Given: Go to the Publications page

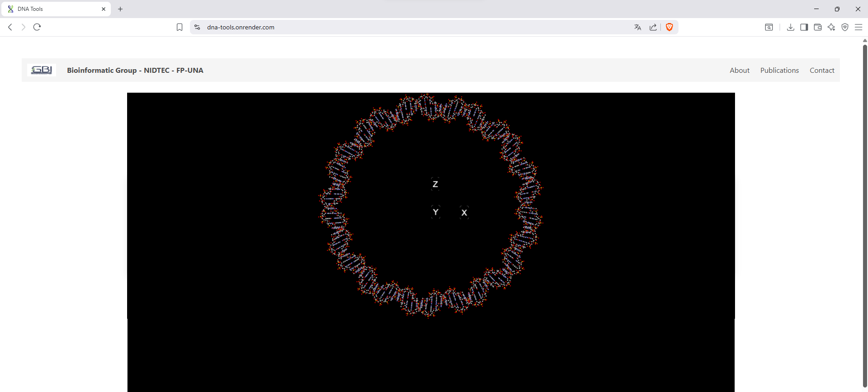Looking at the screenshot, I should tap(779, 70).
